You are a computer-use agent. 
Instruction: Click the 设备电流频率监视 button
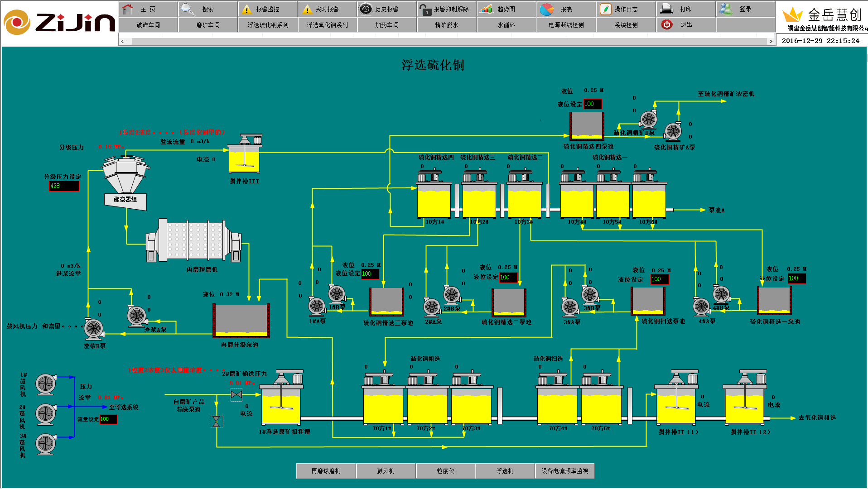[564, 471]
